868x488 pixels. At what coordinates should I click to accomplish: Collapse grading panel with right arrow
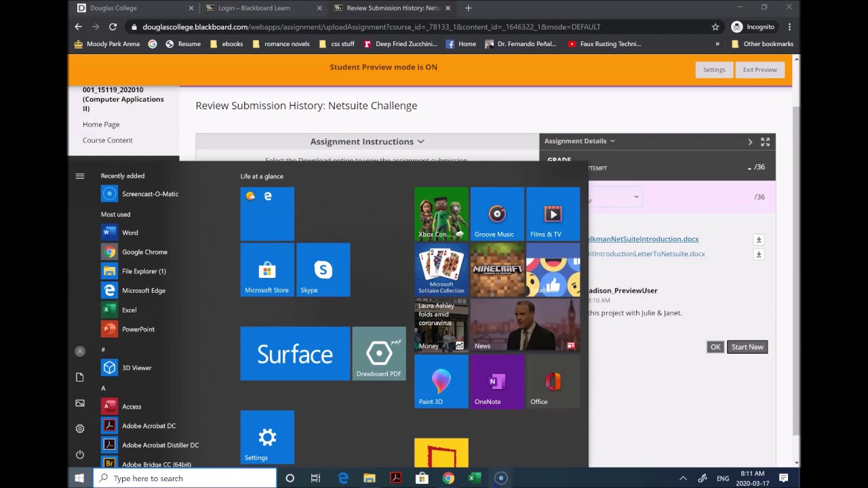[750, 142]
